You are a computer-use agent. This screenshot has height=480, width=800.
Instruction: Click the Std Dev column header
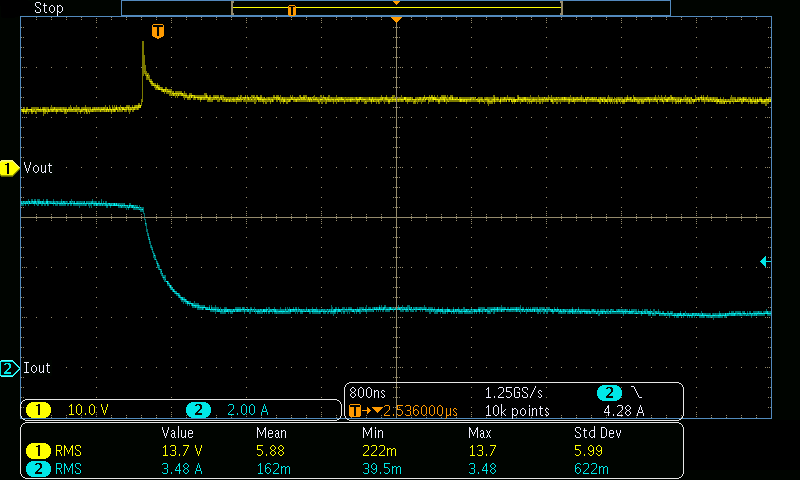(x=599, y=434)
